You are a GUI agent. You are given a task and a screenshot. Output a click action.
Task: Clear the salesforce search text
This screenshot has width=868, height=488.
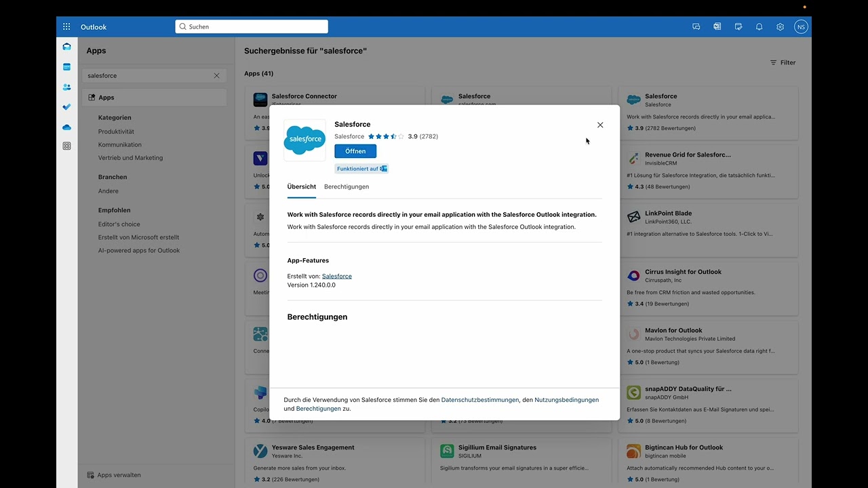tap(217, 76)
